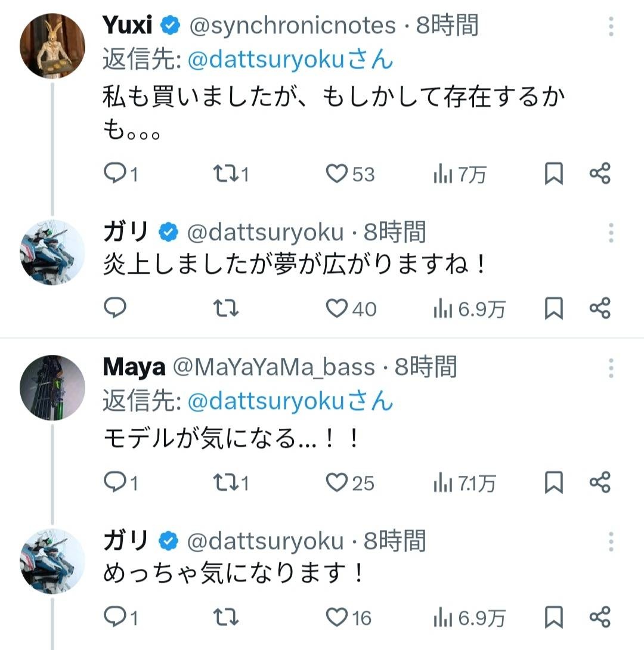Share Maya's tweet
Viewport: 644px width, 650px height.
[x=600, y=482]
